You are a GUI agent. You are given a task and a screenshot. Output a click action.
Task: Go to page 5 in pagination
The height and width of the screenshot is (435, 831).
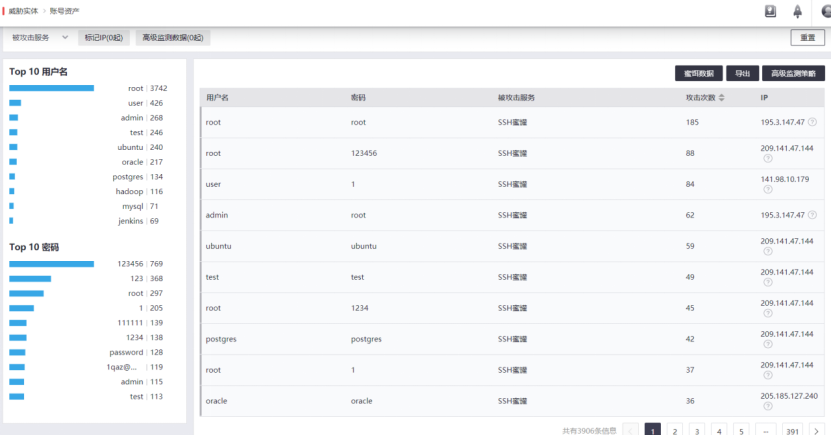pyautogui.click(x=741, y=431)
